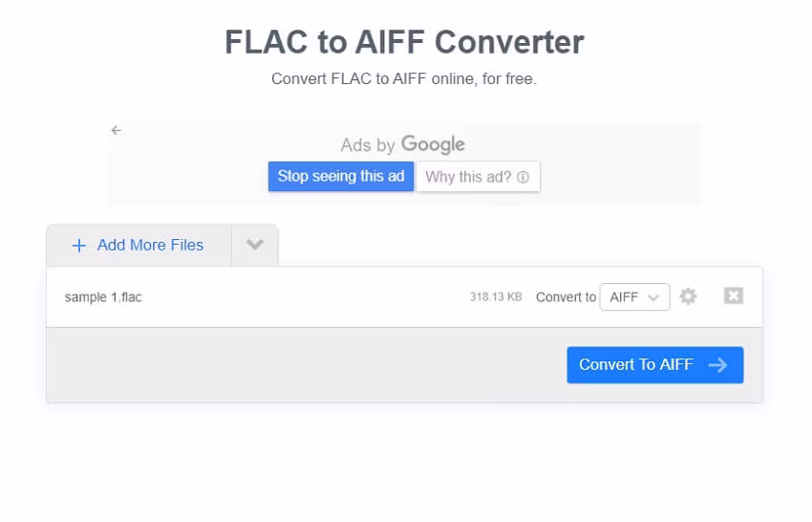
Task: Click the back arrow in the ad banner
Action: coord(117,130)
